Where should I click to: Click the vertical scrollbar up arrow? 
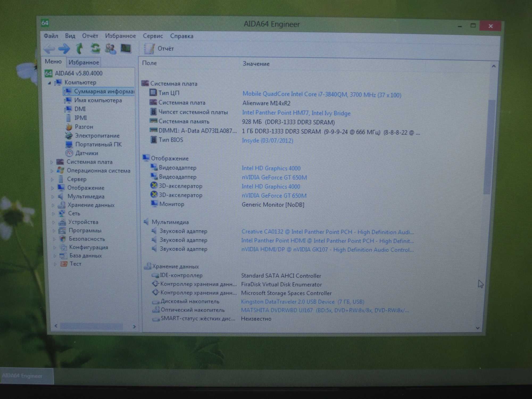pyautogui.click(x=494, y=66)
